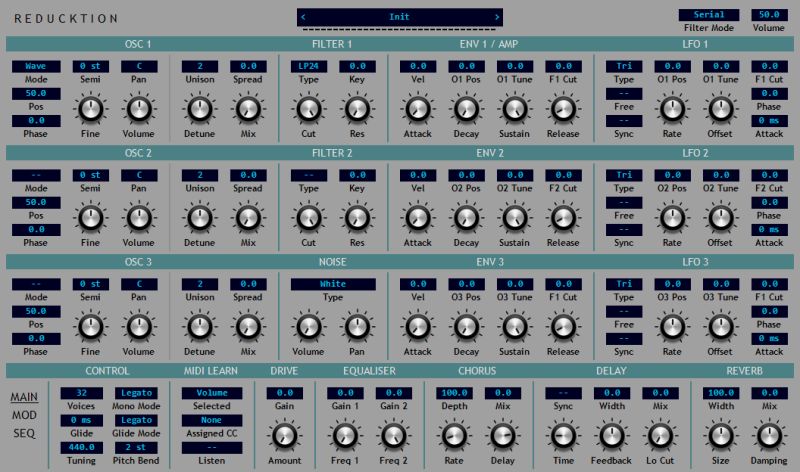This screenshot has width=800, height=472.
Task: Open the Filter 2 Type selector
Action: coord(309,175)
